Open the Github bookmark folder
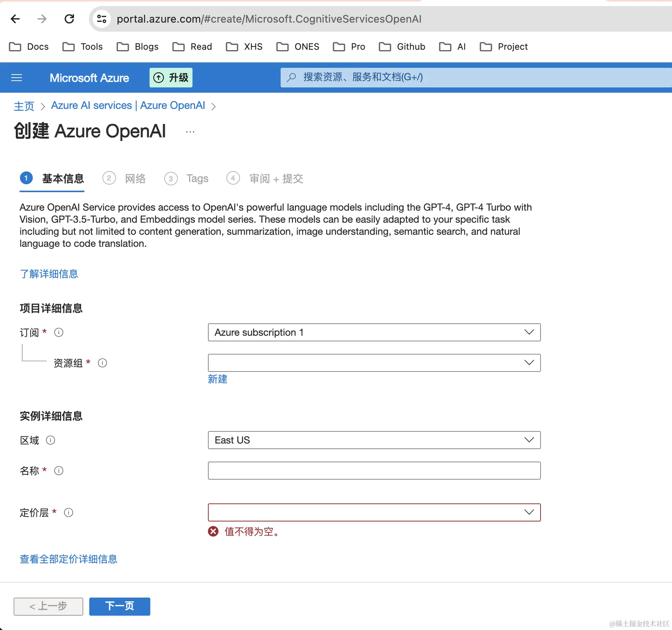Screen dimensions: 672x630 tap(402, 47)
